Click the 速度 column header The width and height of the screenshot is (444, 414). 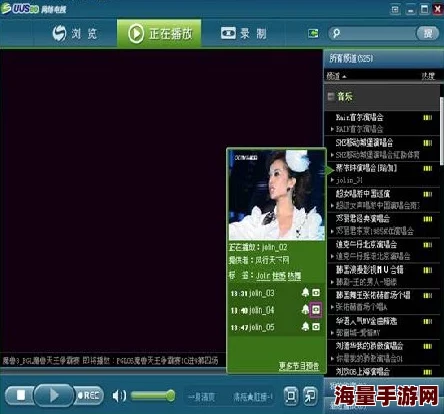tap(428, 76)
